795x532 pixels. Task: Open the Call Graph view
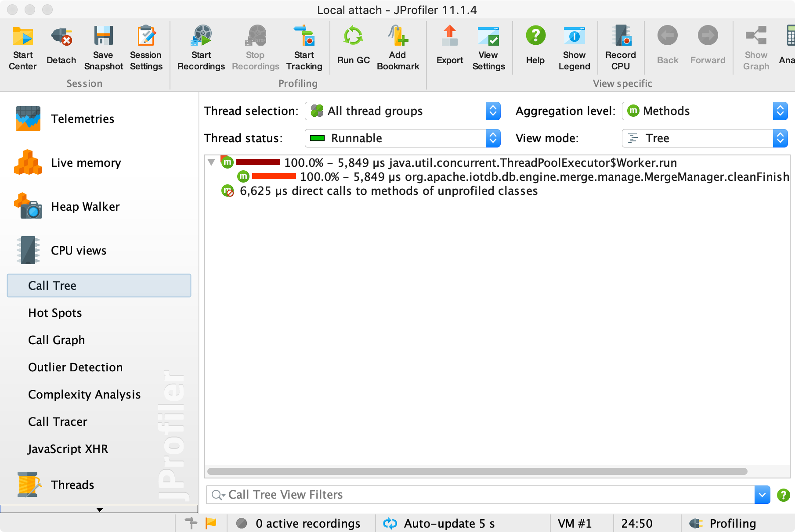[56, 340]
